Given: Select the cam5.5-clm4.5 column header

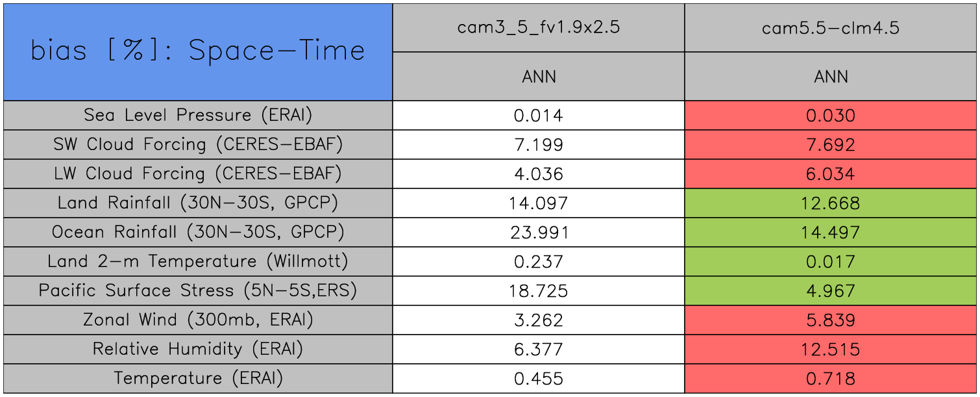Looking at the screenshot, I should pyautogui.click(x=831, y=28).
